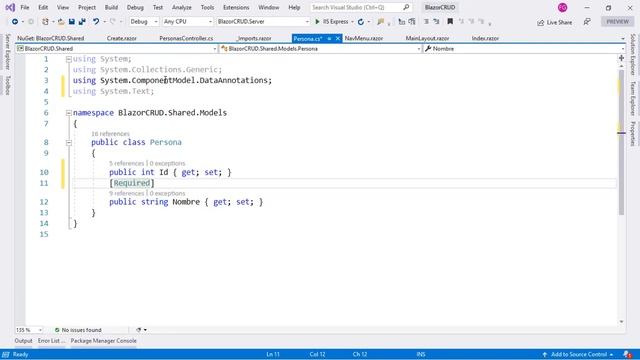Switch to the MainLayout.razor tab
The height and width of the screenshot is (360, 640).
(427, 38)
